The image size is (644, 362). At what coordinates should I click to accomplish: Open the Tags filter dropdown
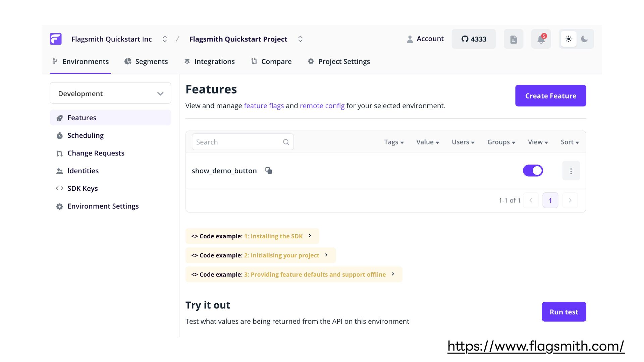(x=394, y=142)
